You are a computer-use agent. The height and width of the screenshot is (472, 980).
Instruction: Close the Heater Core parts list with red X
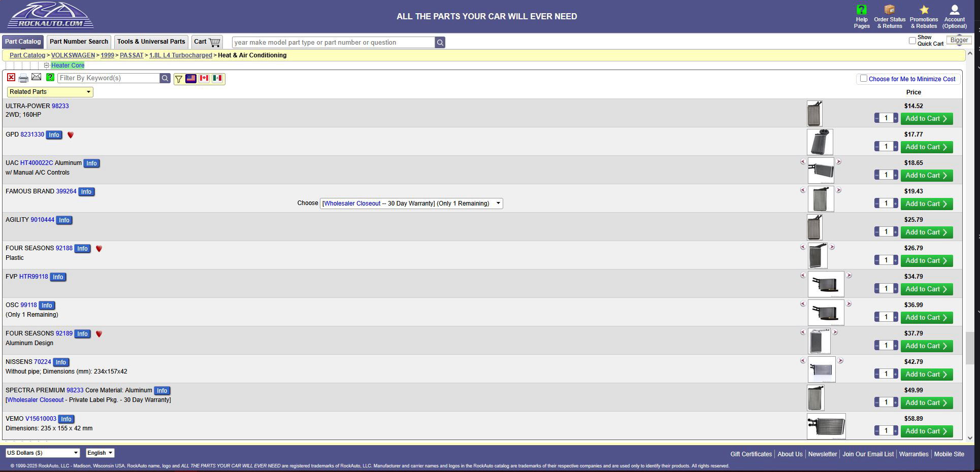coord(11,78)
